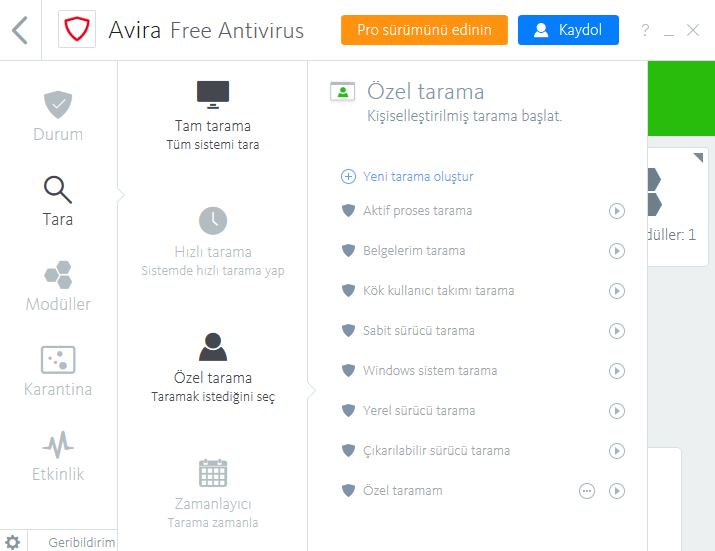Open the Etkinlik activity pulse icon
Image resolution: width=715 pixels, height=551 pixels.
click(x=58, y=445)
